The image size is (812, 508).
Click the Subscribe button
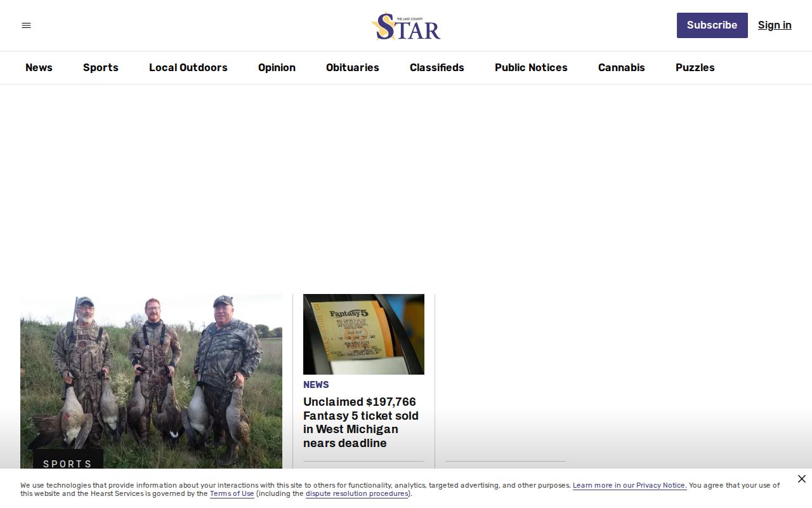click(712, 25)
